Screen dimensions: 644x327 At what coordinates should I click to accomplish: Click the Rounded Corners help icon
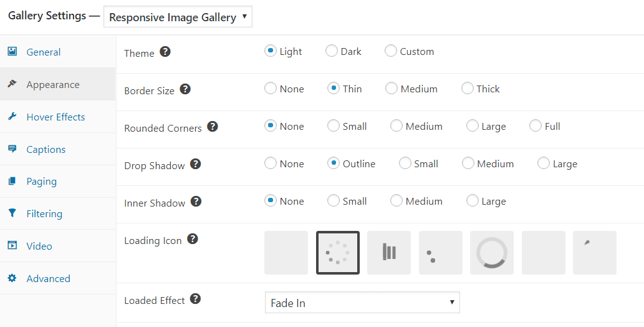(x=213, y=127)
